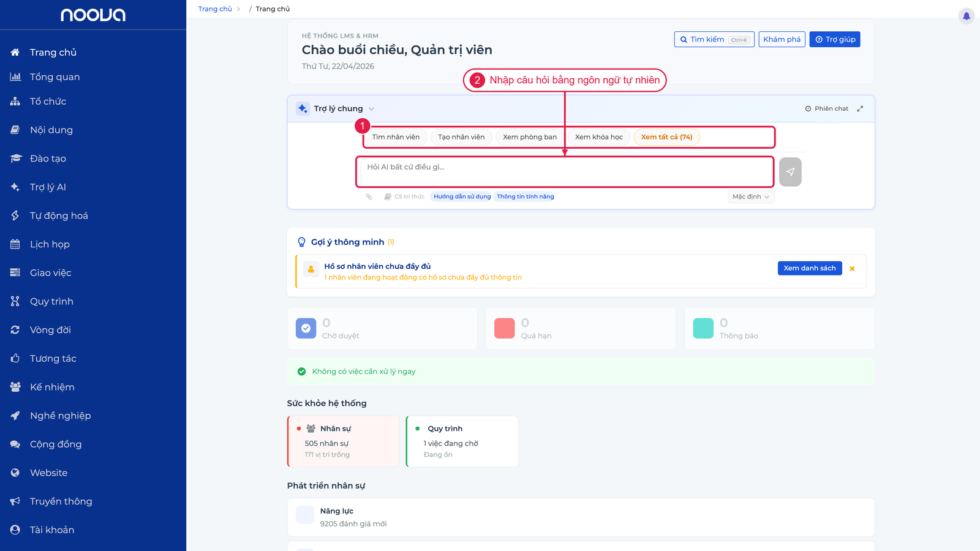This screenshot has height=551, width=980.
Task: Select Thông tin tính năng tag
Action: point(526,197)
